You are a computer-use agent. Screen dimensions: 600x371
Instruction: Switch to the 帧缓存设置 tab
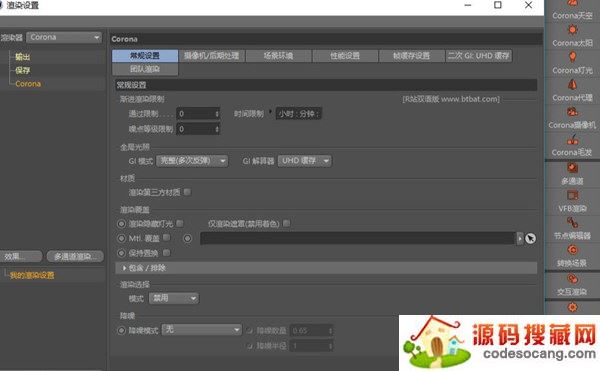click(411, 55)
